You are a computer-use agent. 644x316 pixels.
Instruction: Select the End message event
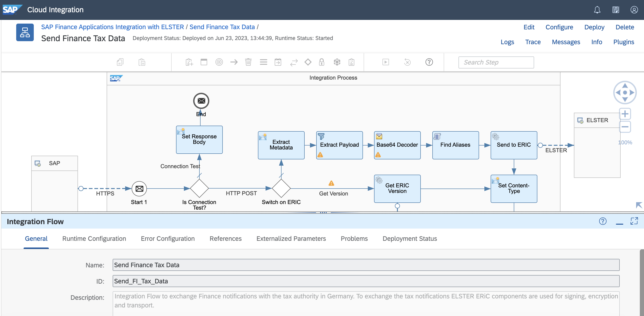(201, 101)
